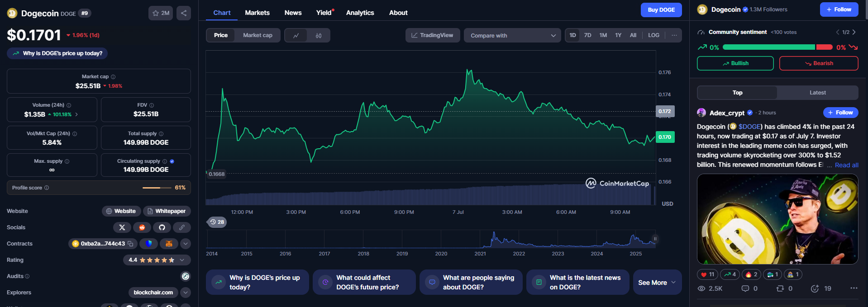The image size is (868, 307).
Task: Select the 1Y chart timeframe
Action: tap(618, 35)
